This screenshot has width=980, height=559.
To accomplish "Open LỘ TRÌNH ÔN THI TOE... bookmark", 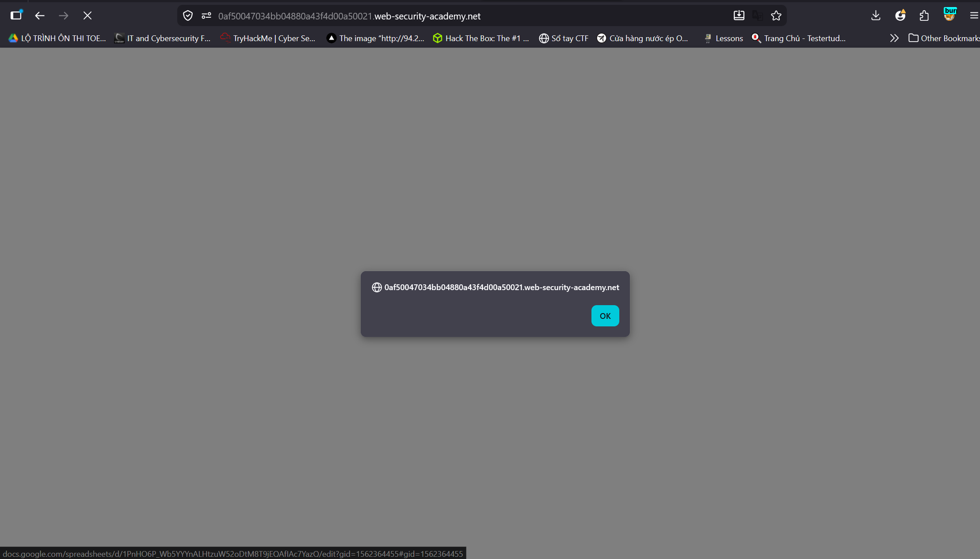I will pos(57,38).
